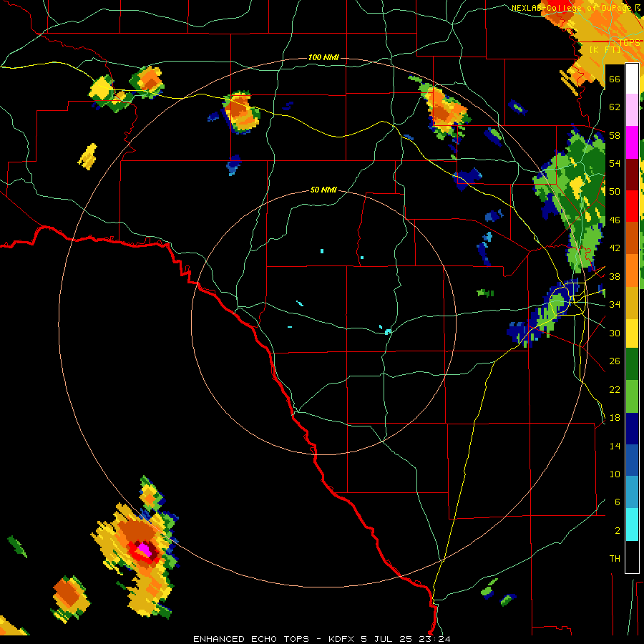Click the 'ENHANCED ECHO TOPS' caption text
Viewport: 644px width, 644px height.
[x=251, y=639]
